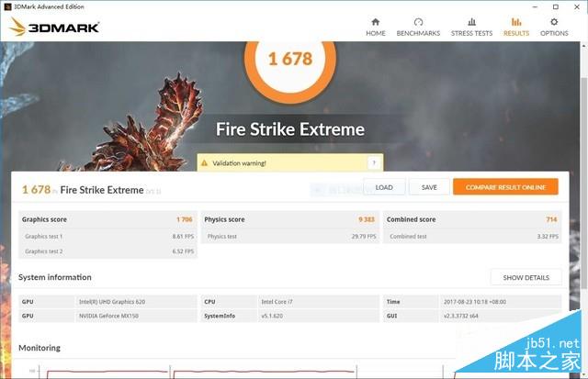The height and width of the screenshot is (379, 588).
Task: Click GUI version v2.3.3732 s64
Action: (461, 316)
